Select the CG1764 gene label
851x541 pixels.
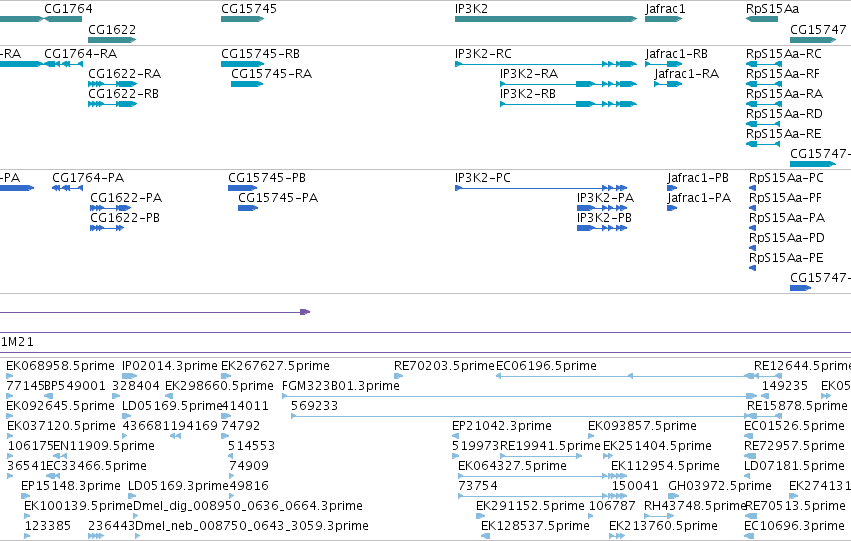tap(68, 9)
